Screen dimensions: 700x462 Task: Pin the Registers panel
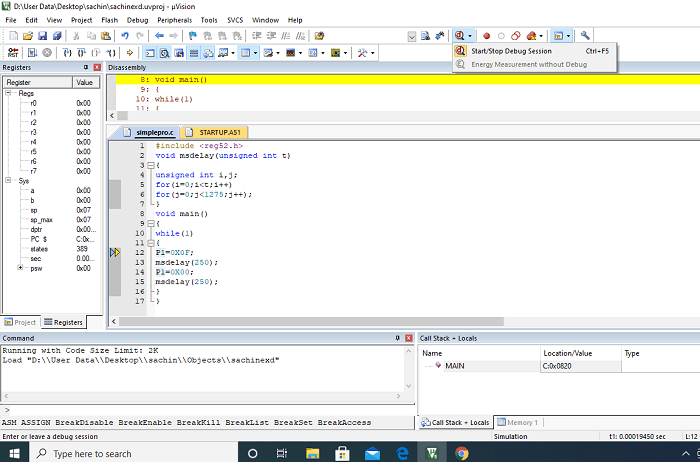[x=86, y=67]
